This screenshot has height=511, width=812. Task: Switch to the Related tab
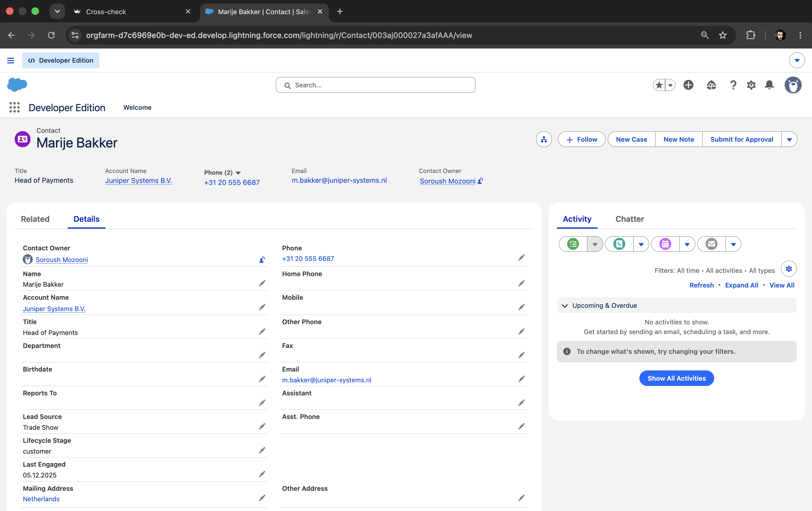click(35, 219)
